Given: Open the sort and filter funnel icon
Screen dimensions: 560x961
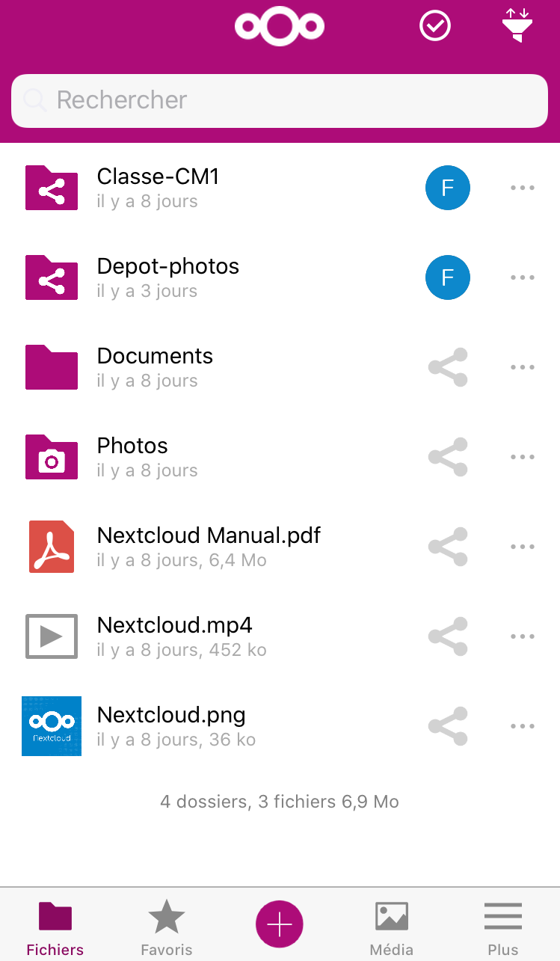Looking at the screenshot, I should (517, 25).
